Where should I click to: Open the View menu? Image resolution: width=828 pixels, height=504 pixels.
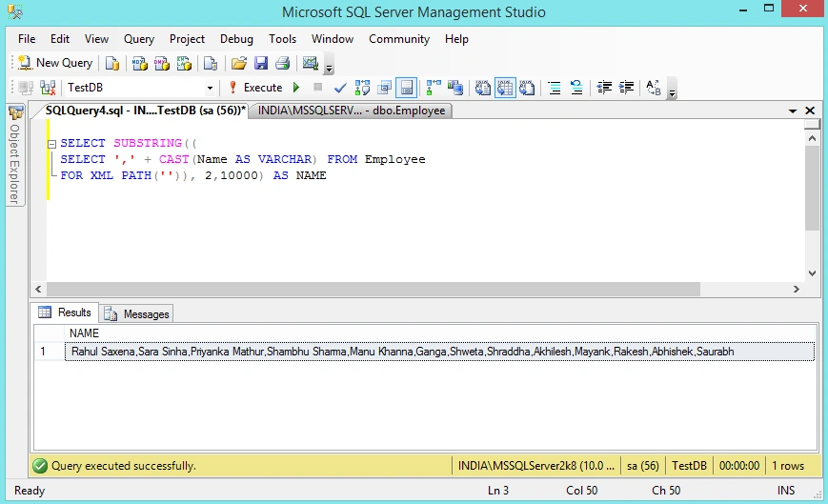tap(96, 39)
